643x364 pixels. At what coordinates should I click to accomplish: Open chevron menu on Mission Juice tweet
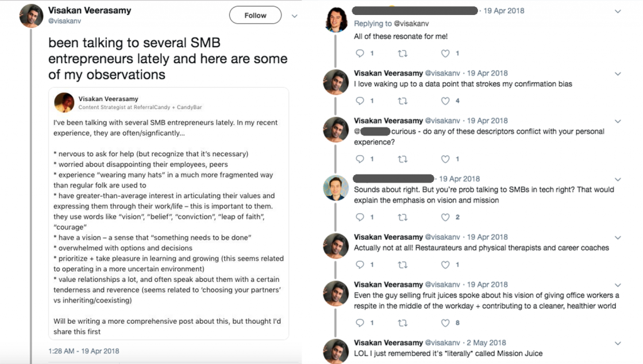click(x=617, y=343)
